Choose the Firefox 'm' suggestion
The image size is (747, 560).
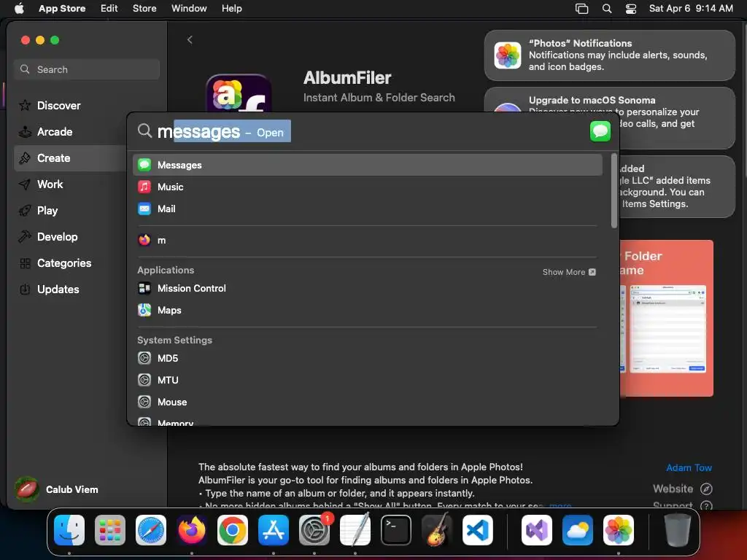click(x=368, y=240)
